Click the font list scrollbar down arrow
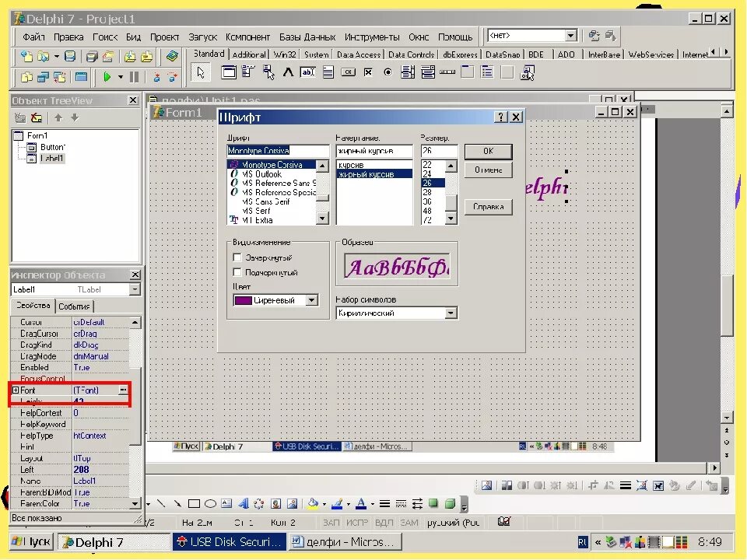Viewport: 747px width, 560px height. point(322,218)
